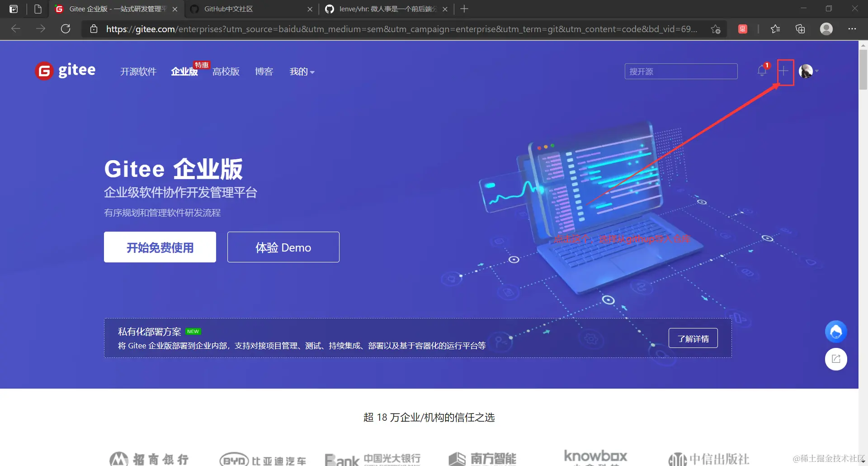Click 南方智能 logo

tap(482, 459)
